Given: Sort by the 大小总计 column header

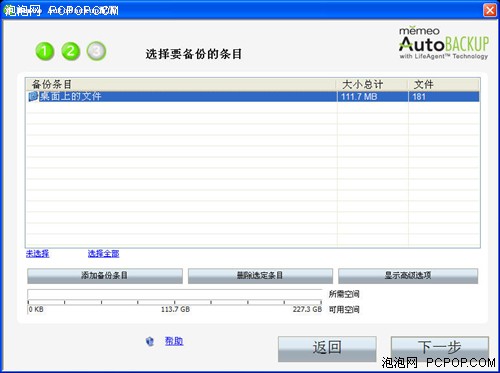Looking at the screenshot, I should point(372,84).
